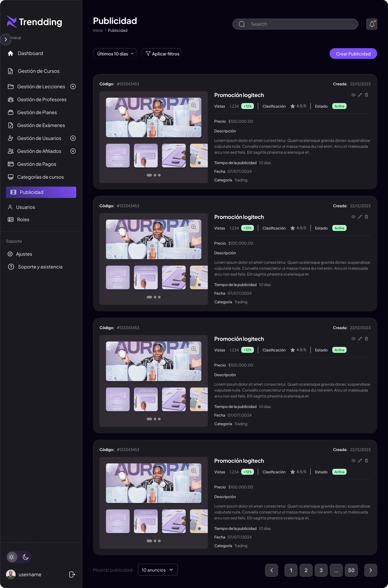Click second carousel dot in first ad
The image size is (388, 588).
tap(155, 175)
